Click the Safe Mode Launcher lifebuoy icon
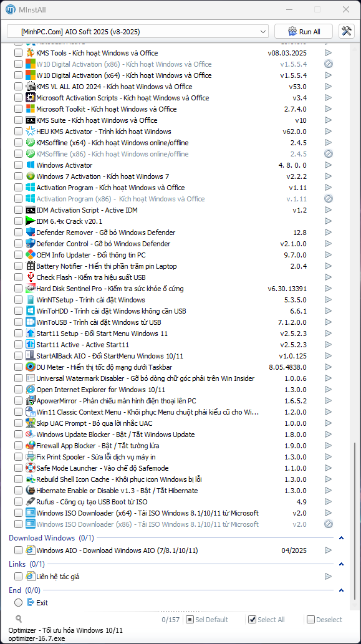 pos(31,468)
